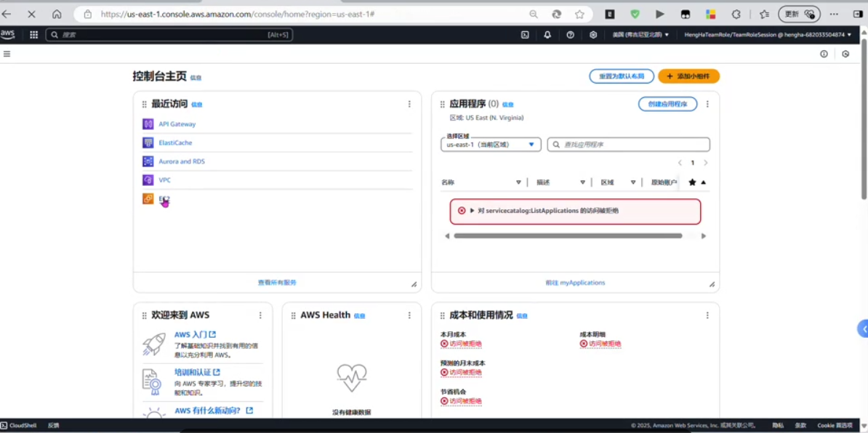Open the VPC link
The height and width of the screenshot is (433, 868).
click(165, 179)
